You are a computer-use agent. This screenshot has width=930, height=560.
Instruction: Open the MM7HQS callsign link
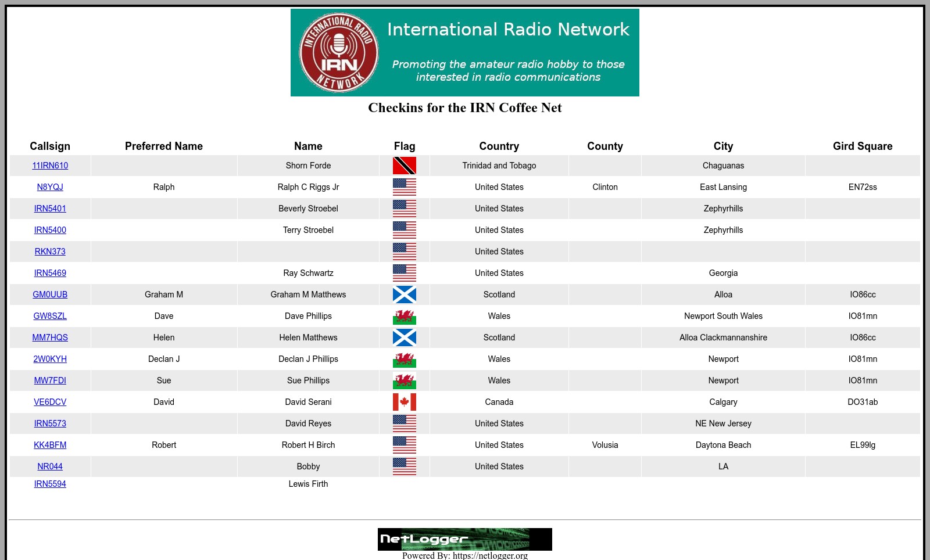click(50, 338)
